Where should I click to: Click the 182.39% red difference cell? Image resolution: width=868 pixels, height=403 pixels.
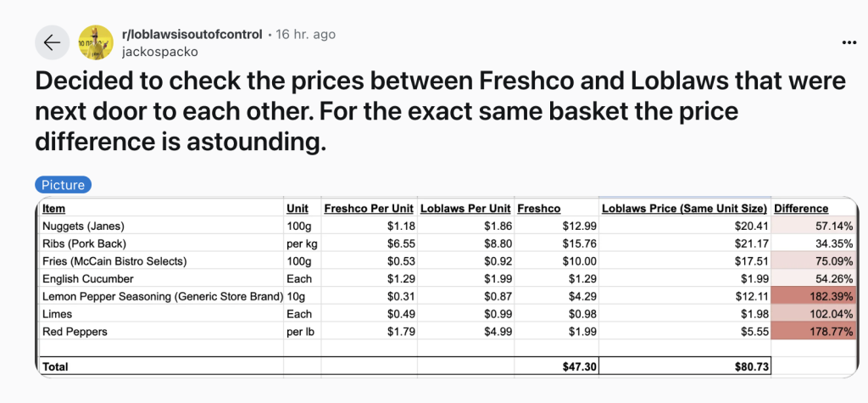click(813, 296)
